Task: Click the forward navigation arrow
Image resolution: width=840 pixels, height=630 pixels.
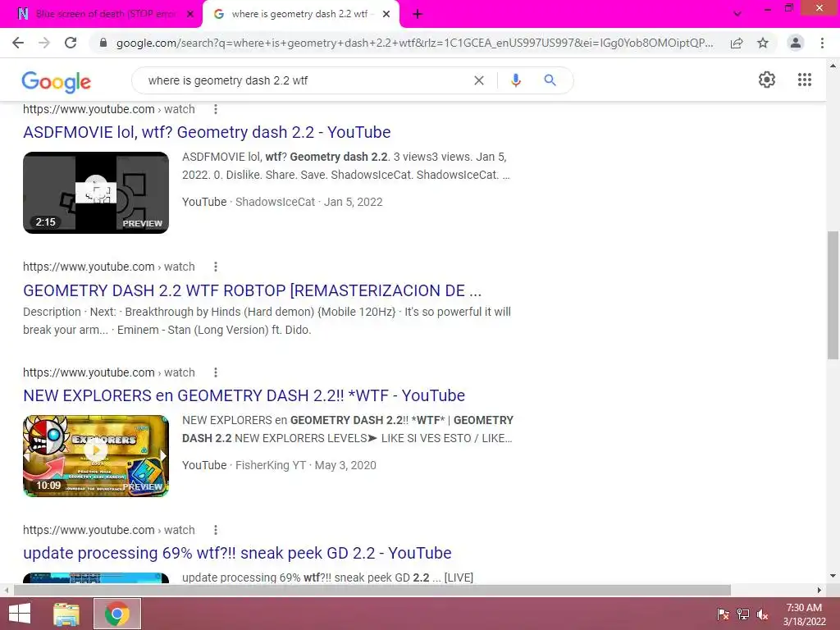Action: [44, 43]
